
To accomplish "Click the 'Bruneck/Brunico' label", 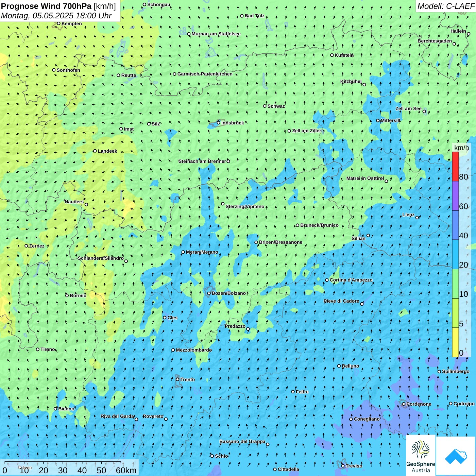I will pos(319,225).
